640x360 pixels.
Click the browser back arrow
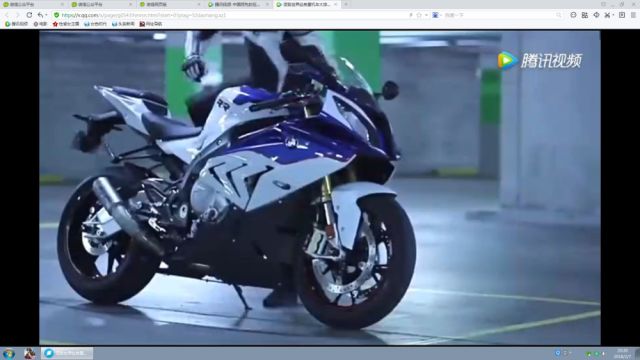pos(7,15)
